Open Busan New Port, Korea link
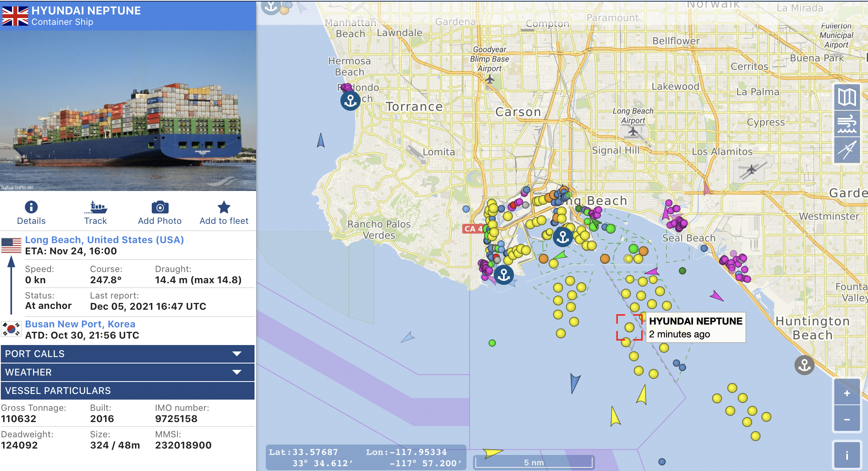Screen dimensions: 868x471 (x=80, y=324)
